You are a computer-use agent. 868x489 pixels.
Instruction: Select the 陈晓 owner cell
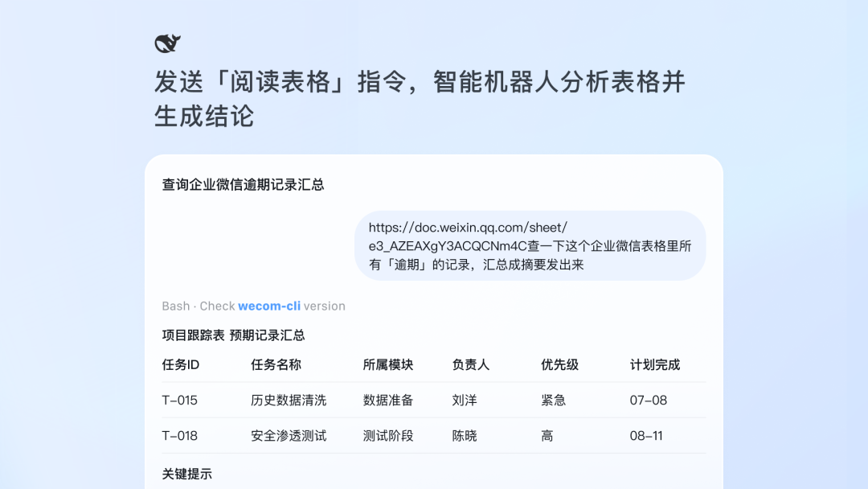(465, 436)
